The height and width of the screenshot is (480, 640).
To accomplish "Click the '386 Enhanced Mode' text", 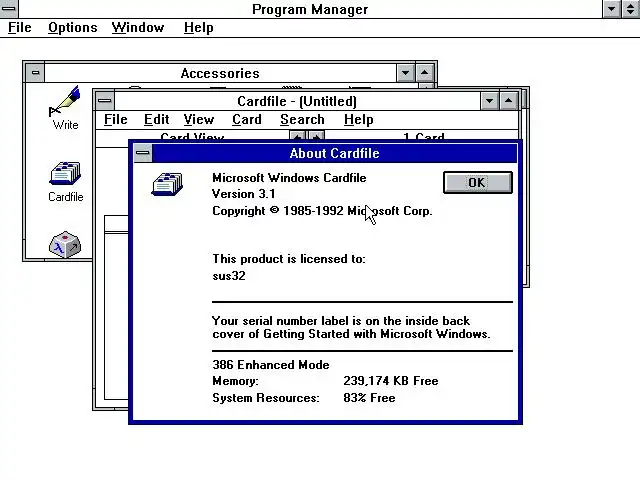I will click(x=271, y=364).
